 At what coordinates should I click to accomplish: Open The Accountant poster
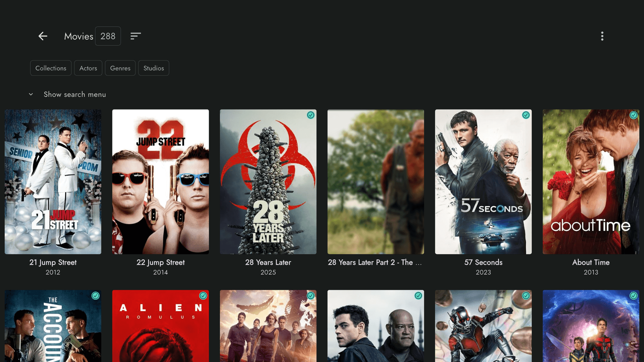click(53, 326)
